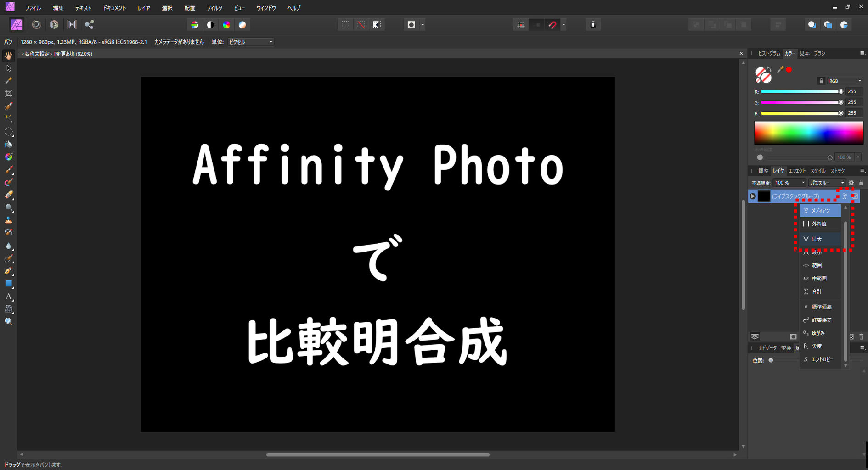Click the Select All toolbar icon
The width and height of the screenshot is (868, 470).
click(x=345, y=25)
